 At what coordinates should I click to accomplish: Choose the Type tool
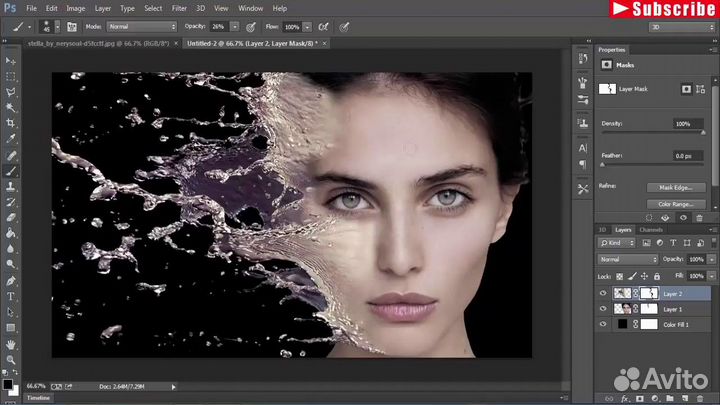tap(11, 296)
